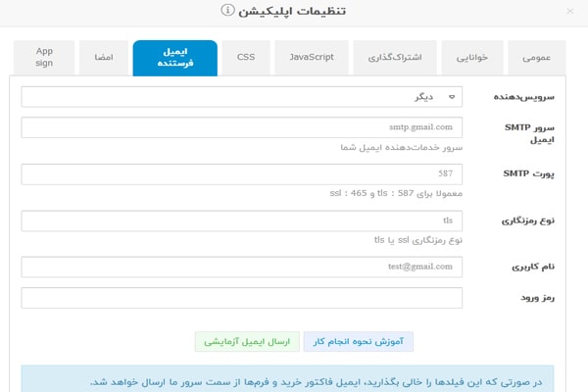
Task: Click the رمز ورود password field
Action: pos(242,297)
